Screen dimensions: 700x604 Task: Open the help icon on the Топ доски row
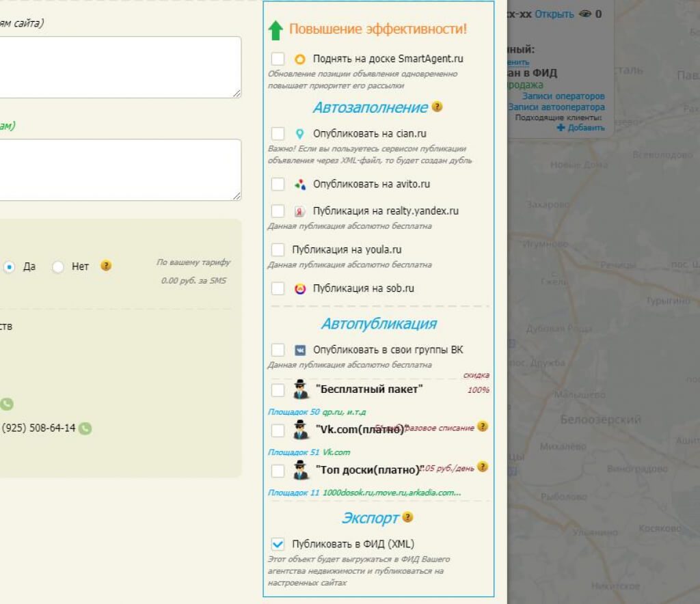483,467
